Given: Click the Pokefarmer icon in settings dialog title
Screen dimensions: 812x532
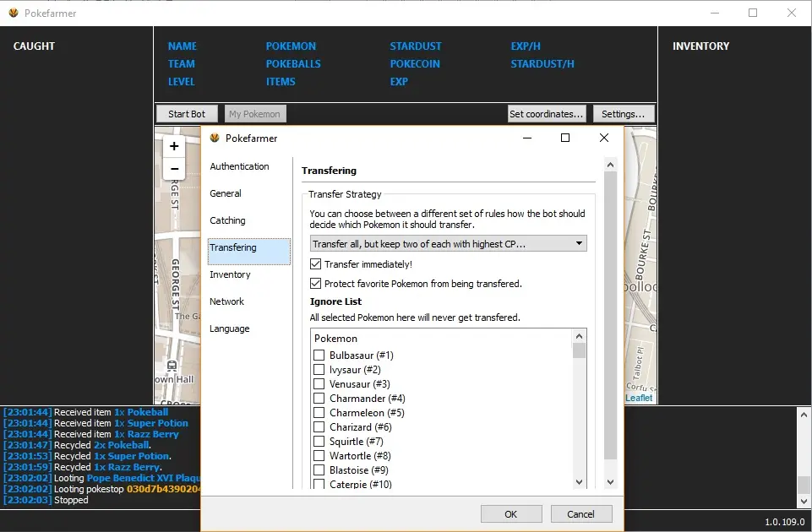Looking at the screenshot, I should coord(215,138).
